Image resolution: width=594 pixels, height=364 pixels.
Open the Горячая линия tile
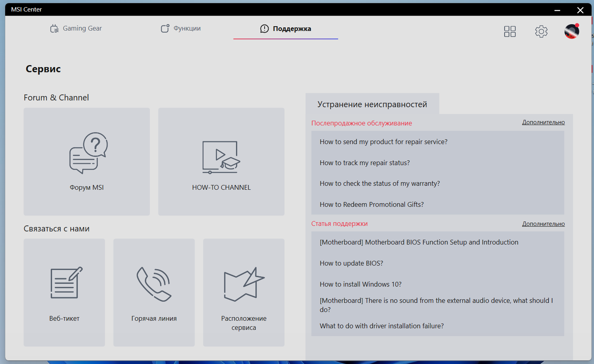click(x=154, y=293)
